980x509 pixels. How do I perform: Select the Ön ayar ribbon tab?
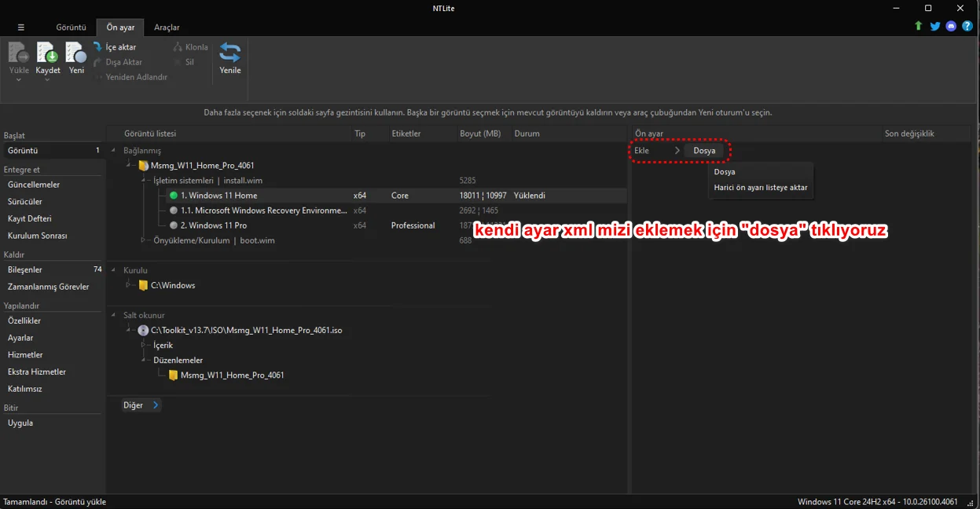click(x=120, y=27)
